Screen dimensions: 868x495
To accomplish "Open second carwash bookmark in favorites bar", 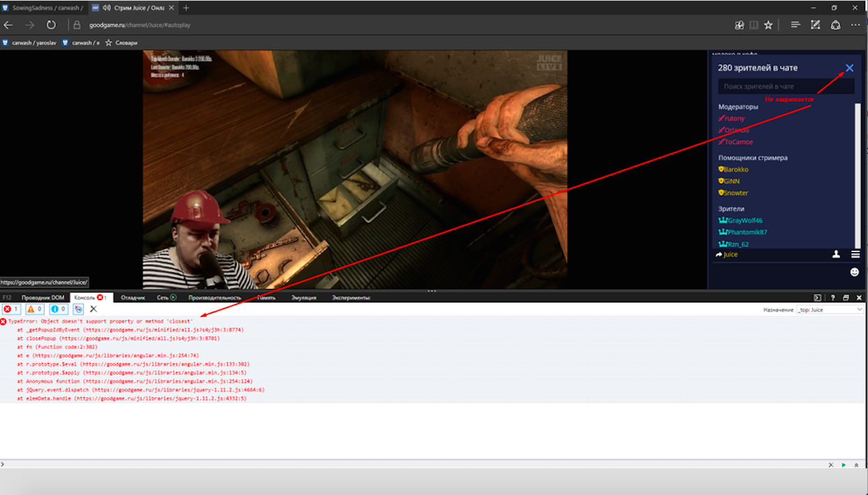I will tap(81, 43).
